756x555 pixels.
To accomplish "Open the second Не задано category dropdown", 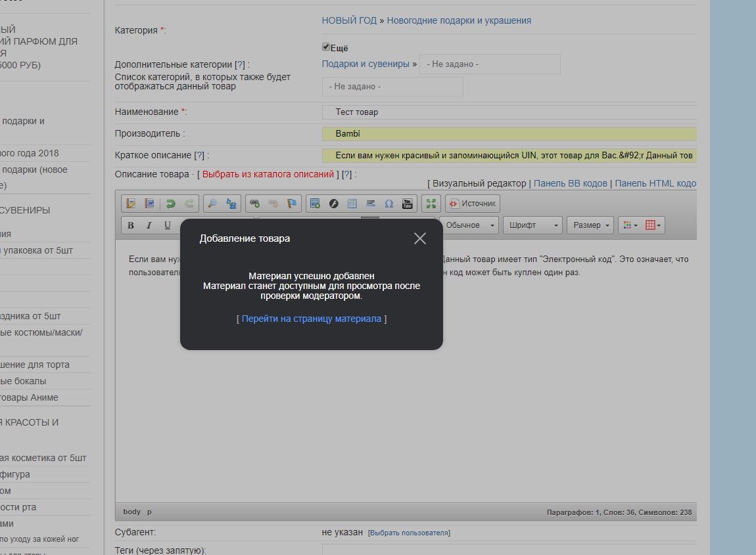I will point(392,87).
